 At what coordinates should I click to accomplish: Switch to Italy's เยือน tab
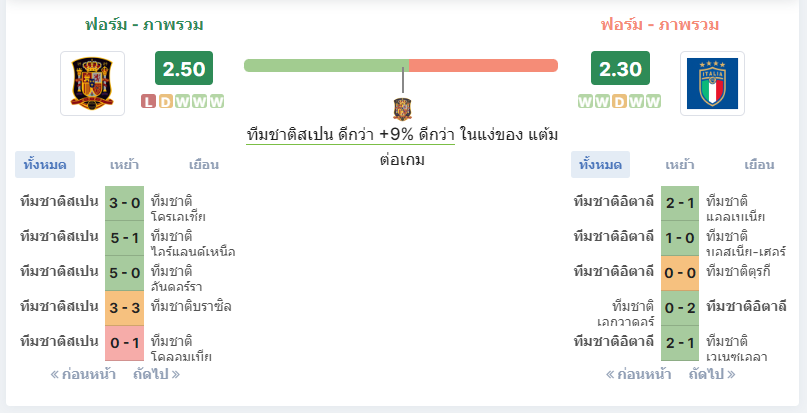(759, 165)
